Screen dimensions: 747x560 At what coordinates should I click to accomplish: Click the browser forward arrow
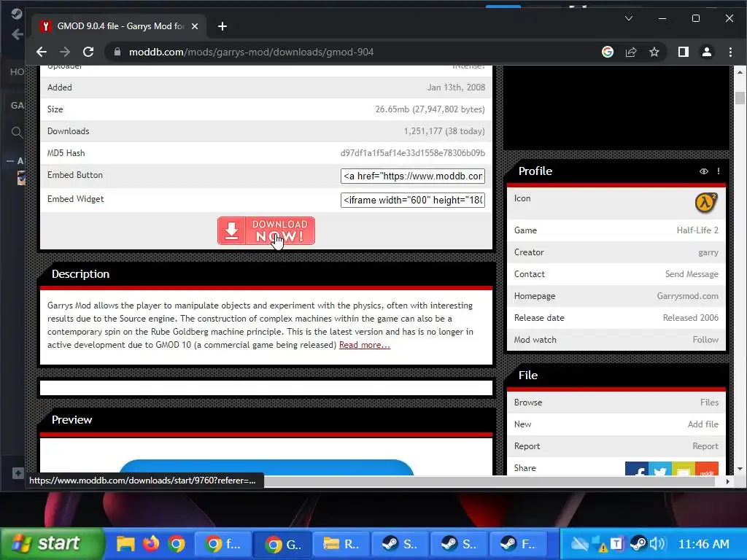[x=65, y=52]
